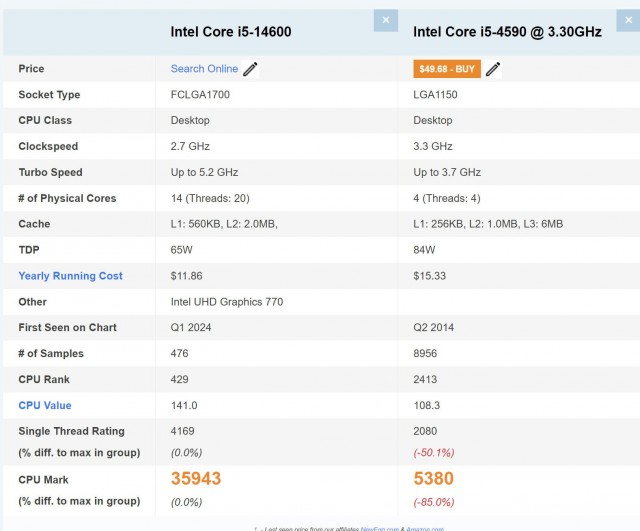
Task: Remove the Intel Core i5-4590 column
Action: pyautogui.click(x=628, y=20)
